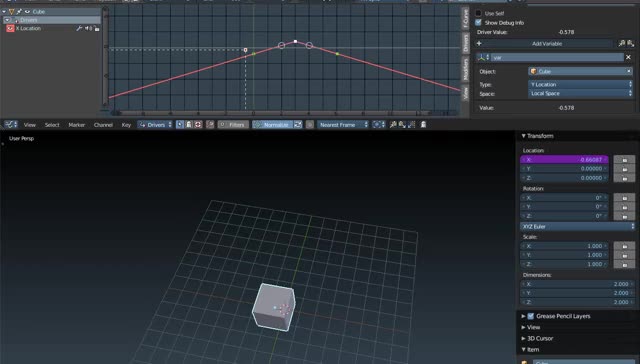Uncheck Show Debug Info checkbox
640x364 pixels.
pyautogui.click(x=478, y=22)
